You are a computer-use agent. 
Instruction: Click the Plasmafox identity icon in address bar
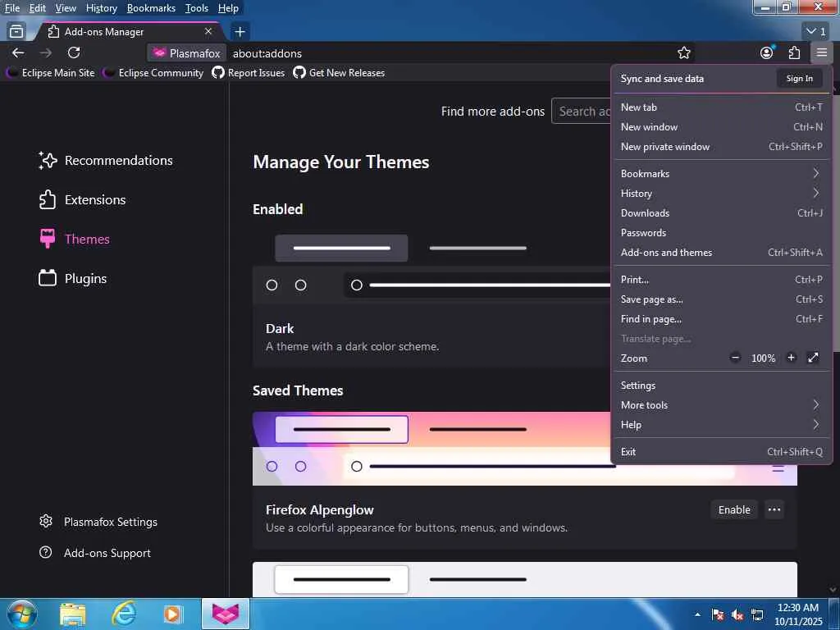pos(186,53)
